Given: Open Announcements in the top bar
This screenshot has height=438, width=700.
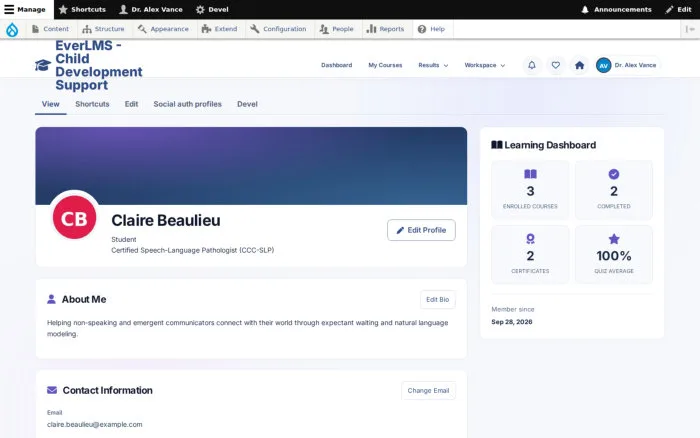Looking at the screenshot, I should point(617,9).
